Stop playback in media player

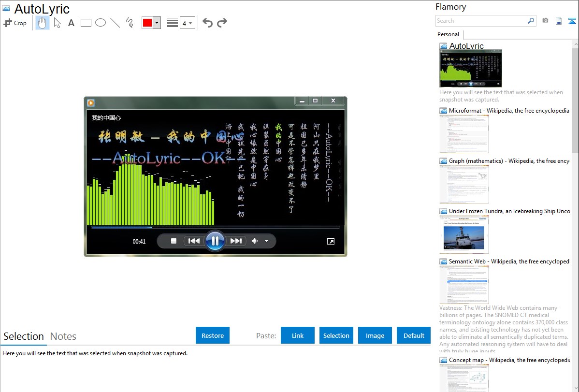point(174,241)
